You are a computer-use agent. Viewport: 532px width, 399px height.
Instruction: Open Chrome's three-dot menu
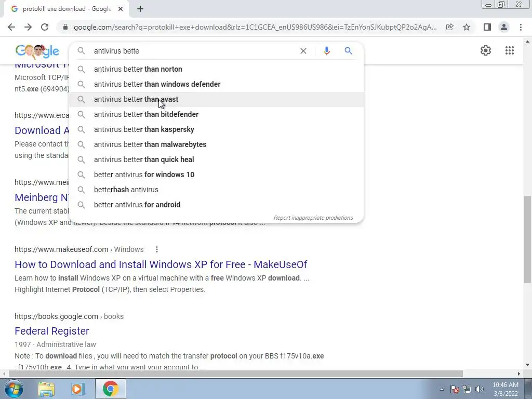tap(521, 27)
